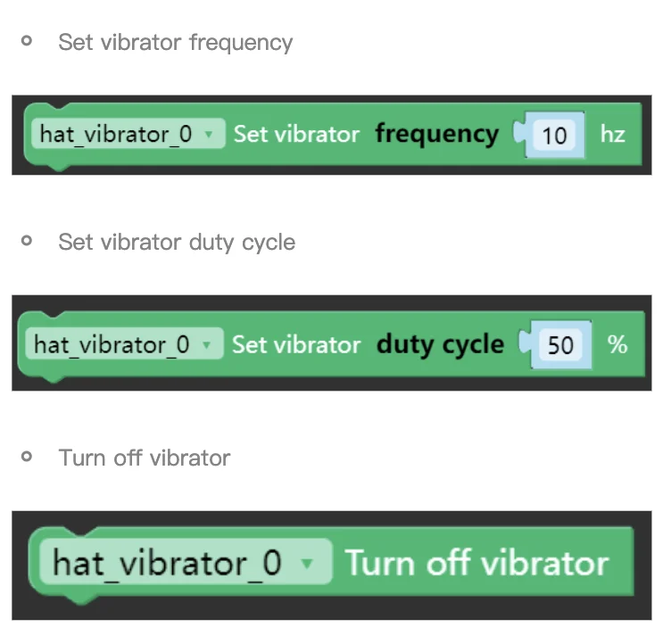
Task: Click the bullet beside the "Turn off vibrator" heading
Action: point(27,457)
